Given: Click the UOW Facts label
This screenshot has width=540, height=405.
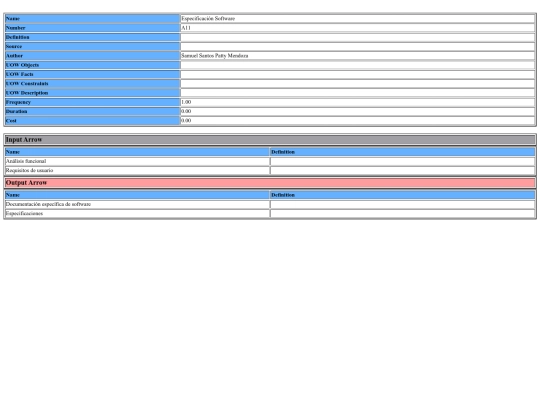Looking at the screenshot, I should click(93, 74).
